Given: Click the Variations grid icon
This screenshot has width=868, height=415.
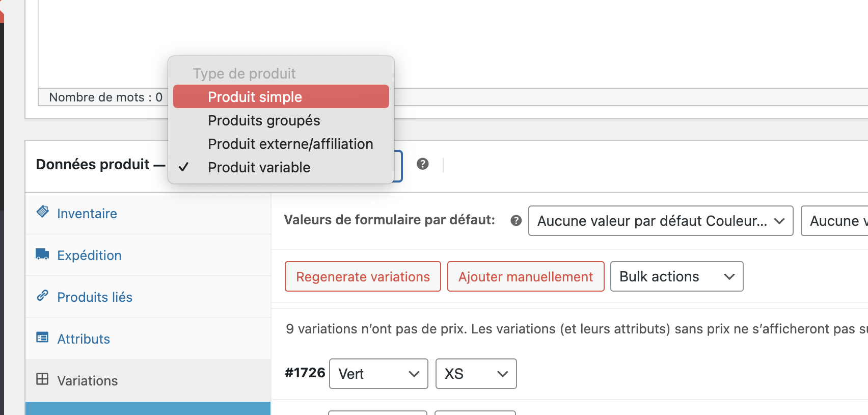Looking at the screenshot, I should point(42,379).
